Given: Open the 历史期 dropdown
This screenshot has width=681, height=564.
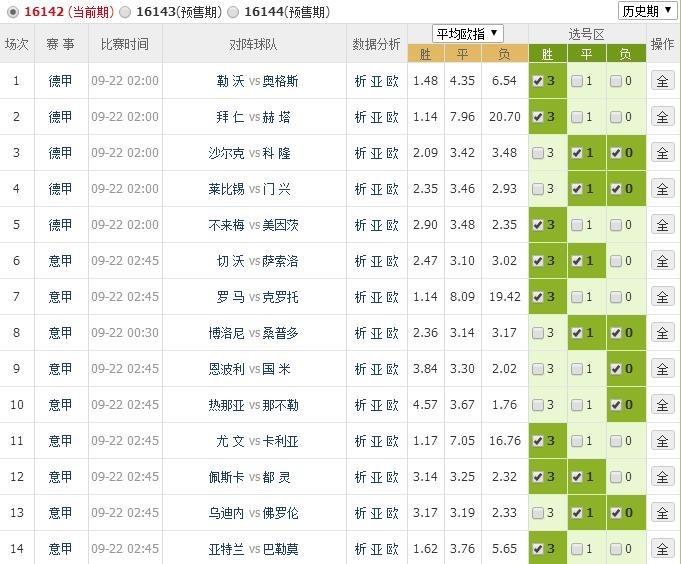Looking at the screenshot, I should click(646, 12).
